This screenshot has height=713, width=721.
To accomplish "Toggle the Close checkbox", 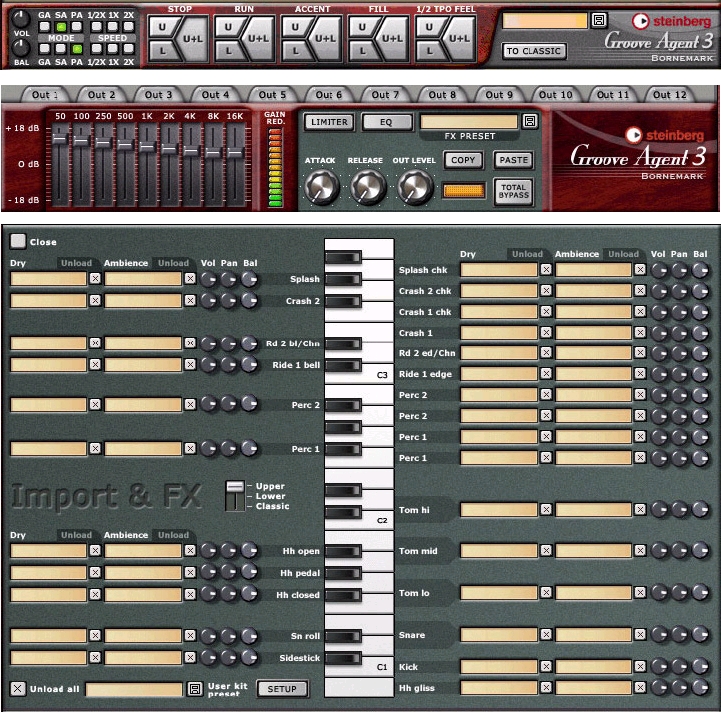I will (18, 241).
